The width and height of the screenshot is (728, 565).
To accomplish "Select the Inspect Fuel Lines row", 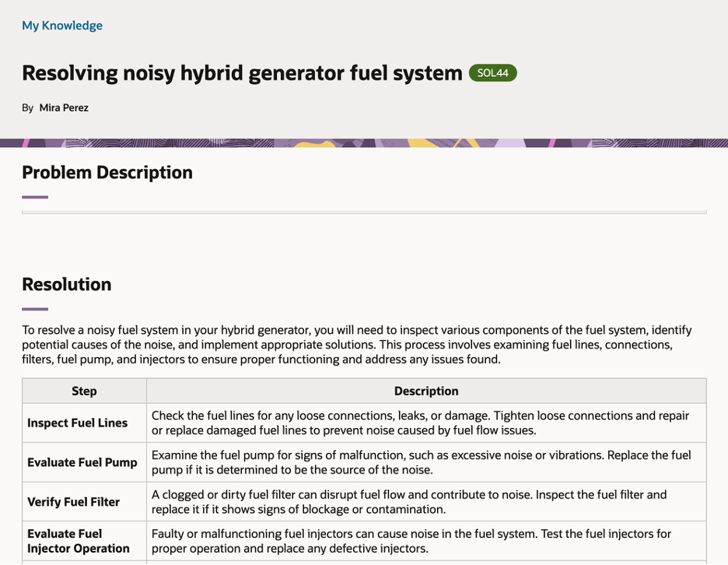I will coord(364,423).
